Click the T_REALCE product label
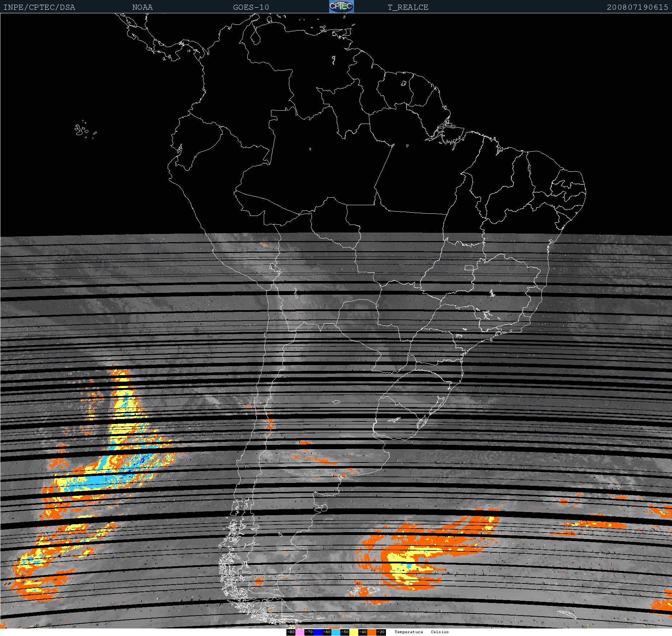Screen dimensions: 672x636 408,7
